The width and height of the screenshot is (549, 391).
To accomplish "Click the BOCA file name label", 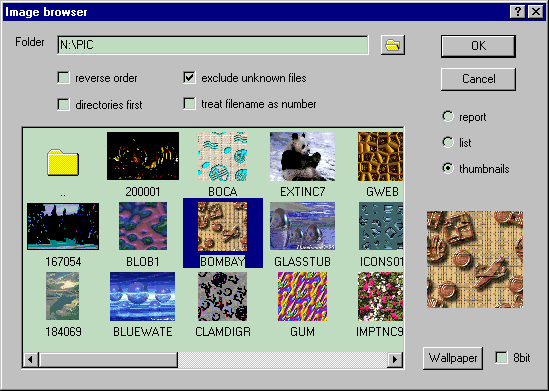I will pos(223,192).
